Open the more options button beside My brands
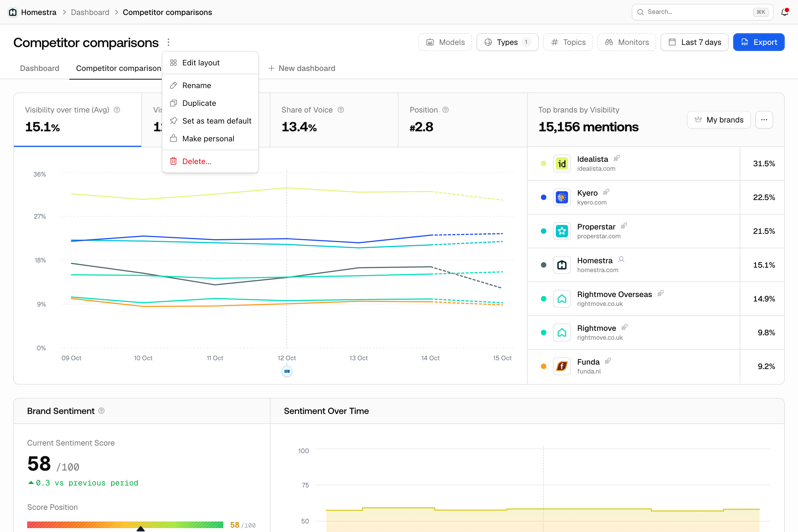798x532 pixels. (x=764, y=120)
